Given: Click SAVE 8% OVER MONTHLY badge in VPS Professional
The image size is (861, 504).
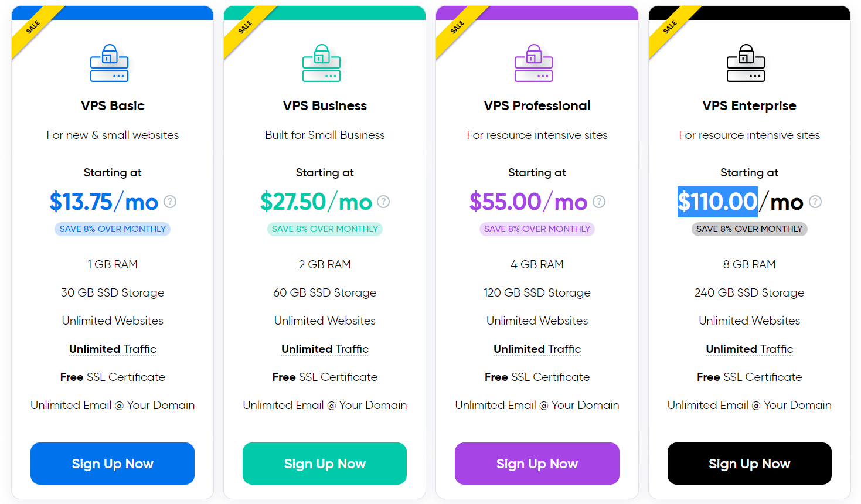Looking at the screenshot, I should coord(537,229).
